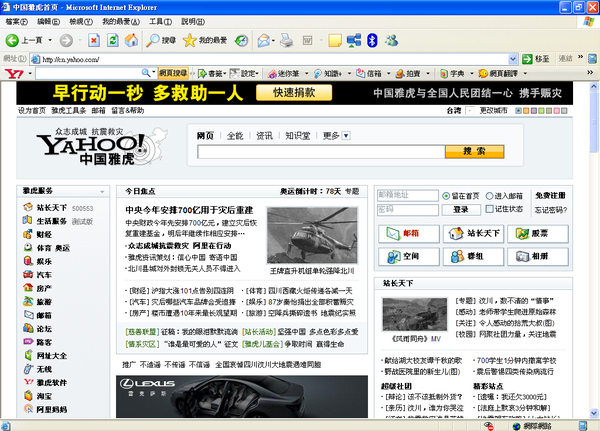600x431 pixels.
Task: Open the 忘记密码? link
Action: [x=551, y=210]
